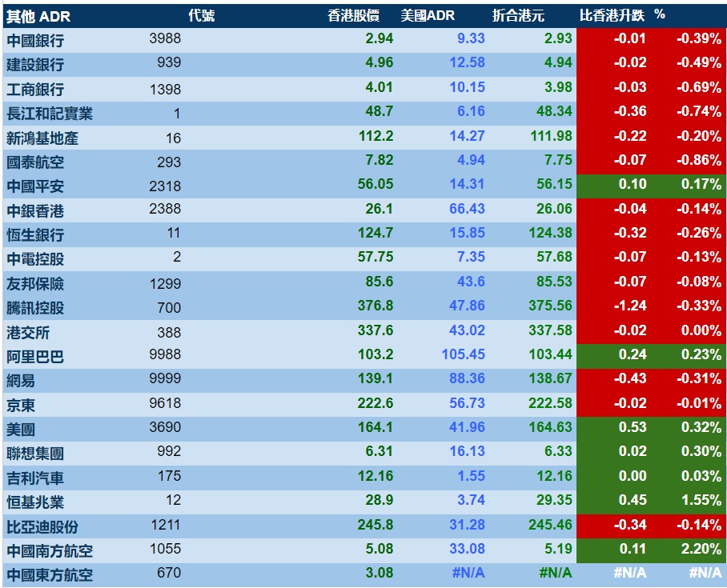The width and height of the screenshot is (727, 588).
Task: Click stock code 1211
Action: (x=166, y=525)
